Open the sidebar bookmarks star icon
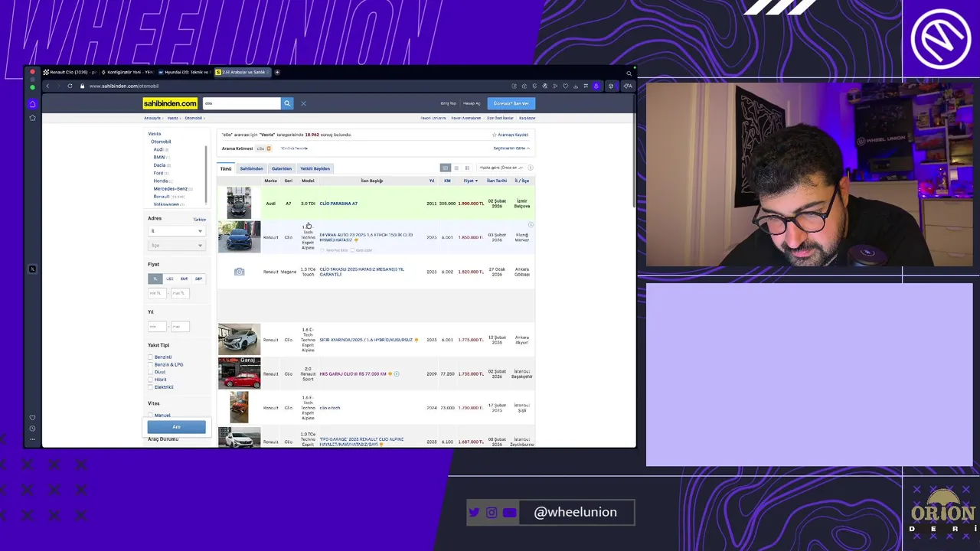Image resolution: width=980 pixels, height=551 pixels. [x=32, y=118]
